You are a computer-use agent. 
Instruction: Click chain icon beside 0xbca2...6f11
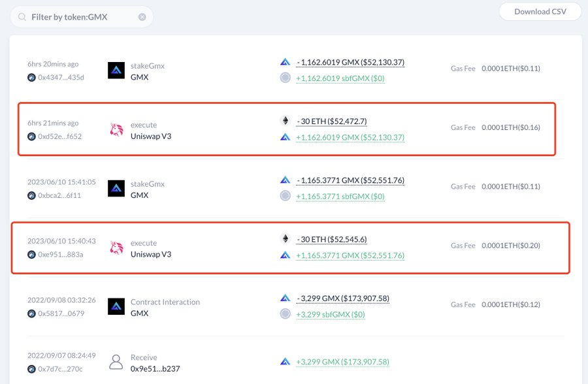31,195
